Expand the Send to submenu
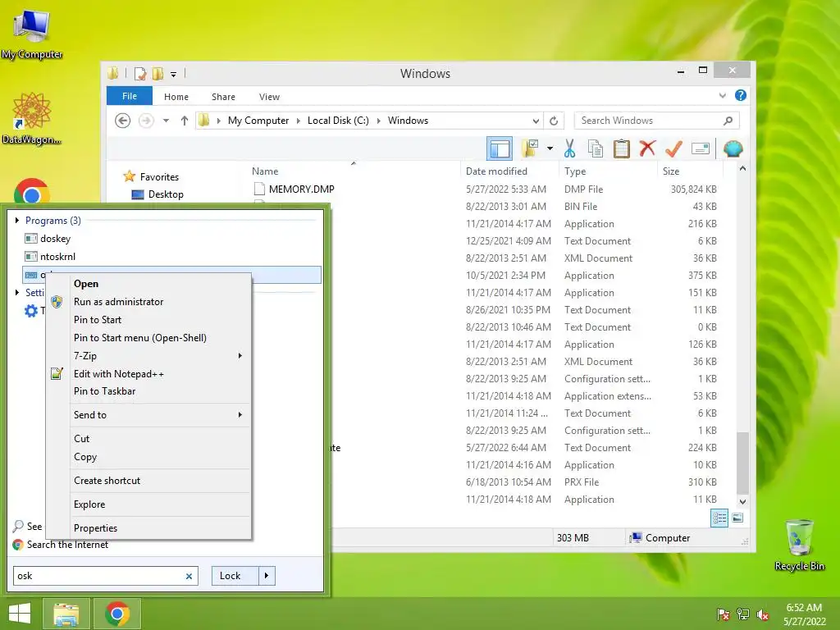Viewport: 840px width, 630px height. pos(160,414)
